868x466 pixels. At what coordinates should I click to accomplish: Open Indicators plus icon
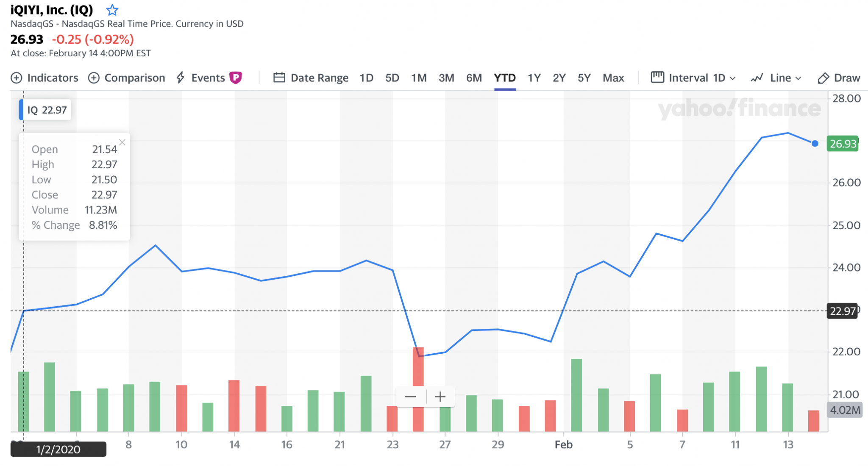tap(17, 78)
